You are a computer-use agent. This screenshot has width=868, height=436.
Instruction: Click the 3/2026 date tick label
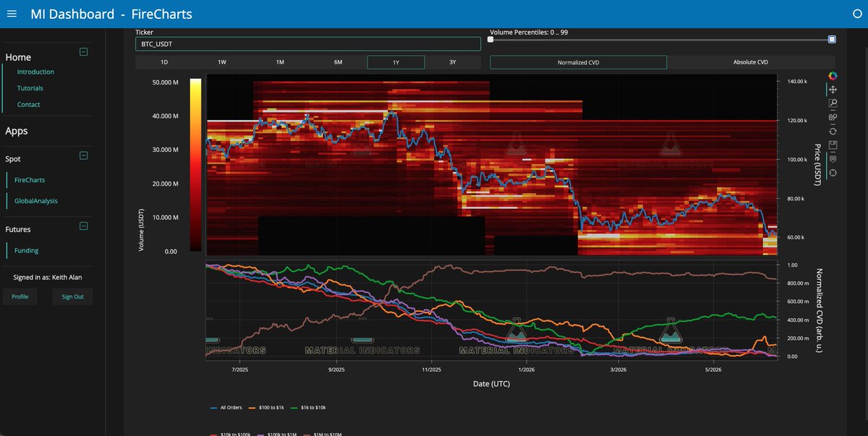(618, 369)
